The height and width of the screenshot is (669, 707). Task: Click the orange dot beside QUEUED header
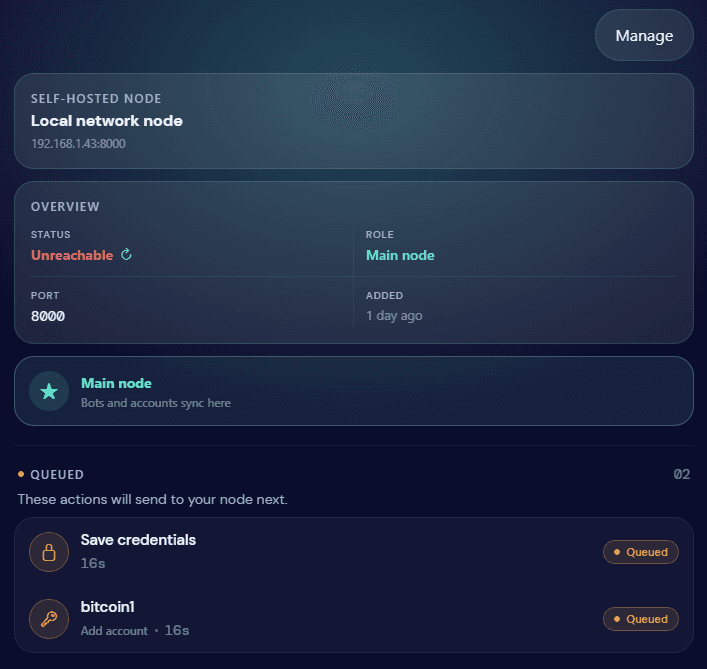point(21,474)
